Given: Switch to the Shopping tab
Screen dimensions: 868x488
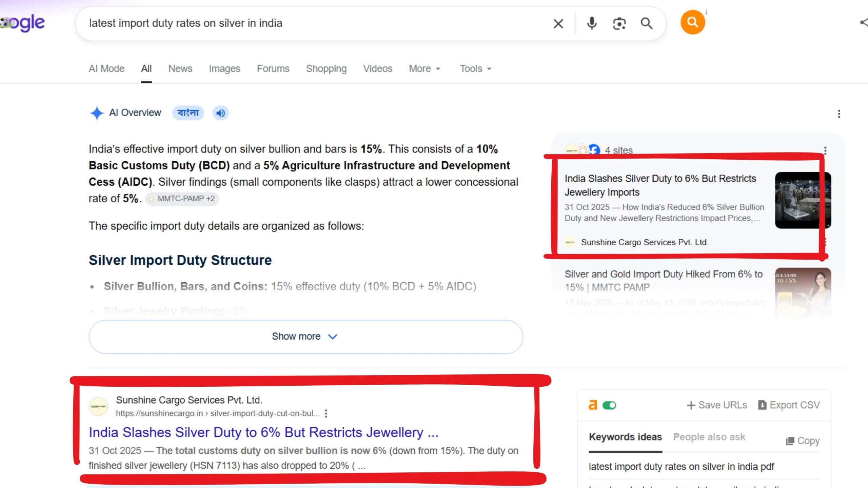Looking at the screenshot, I should pos(326,69).
